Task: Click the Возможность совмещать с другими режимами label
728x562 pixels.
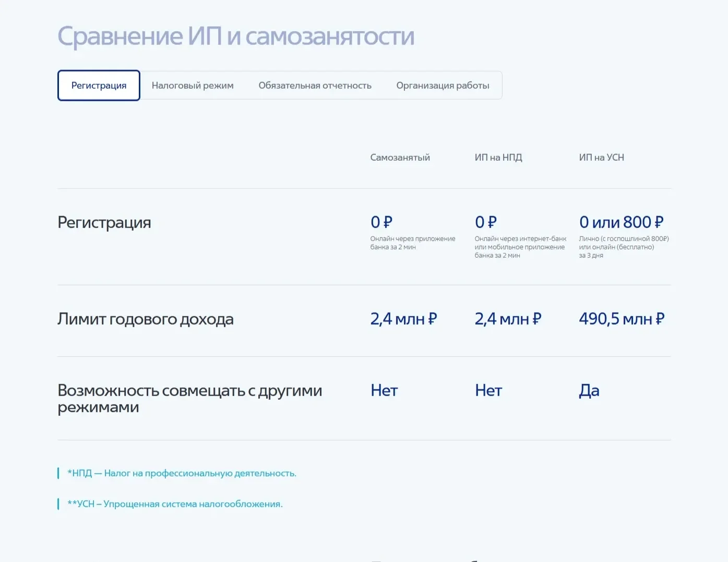Action: 190,399
